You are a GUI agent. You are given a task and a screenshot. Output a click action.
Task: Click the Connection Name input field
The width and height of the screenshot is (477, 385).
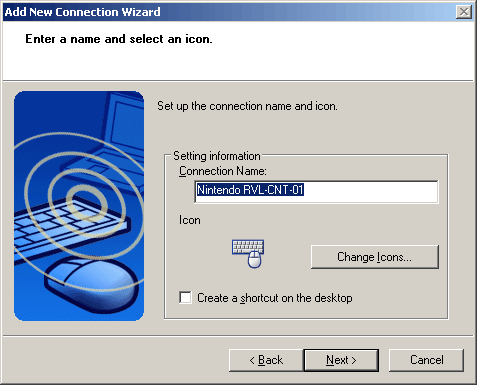pos(316,192)
